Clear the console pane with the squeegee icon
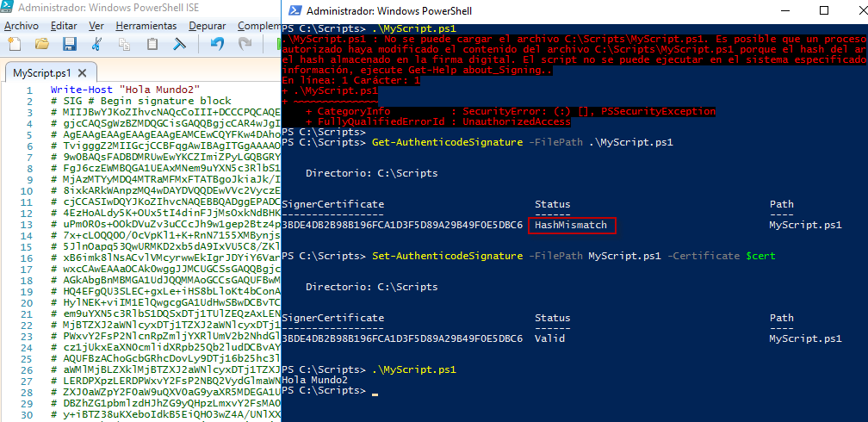This screenshot has height=422, width=868. pyautogui.click(x=180, y=44)
